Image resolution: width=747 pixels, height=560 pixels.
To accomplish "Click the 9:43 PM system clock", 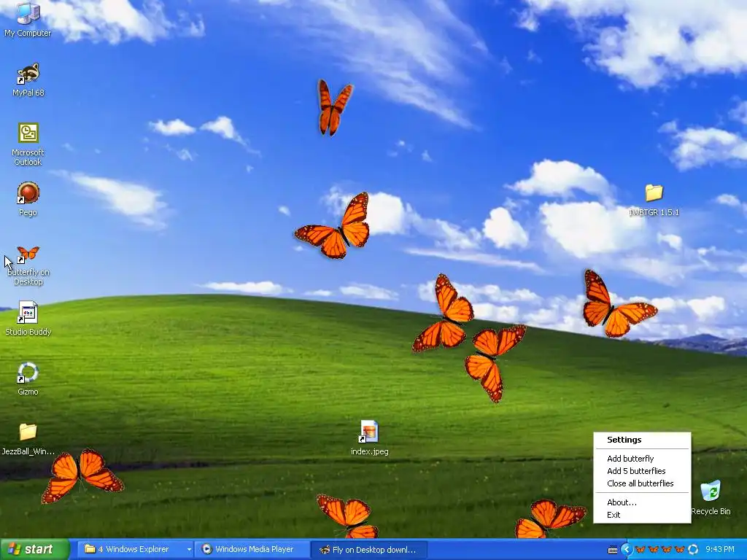I will [719, 550].
